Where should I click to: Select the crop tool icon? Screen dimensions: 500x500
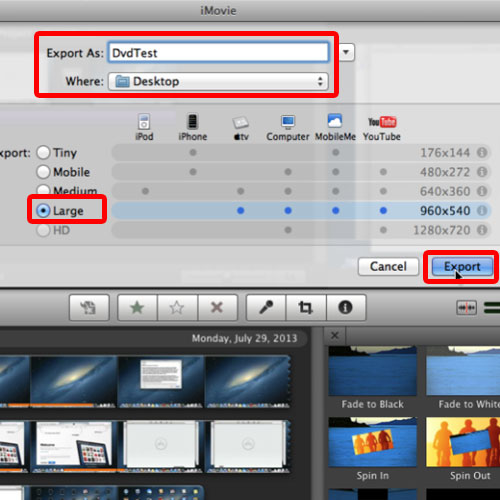tap(306, 307)
